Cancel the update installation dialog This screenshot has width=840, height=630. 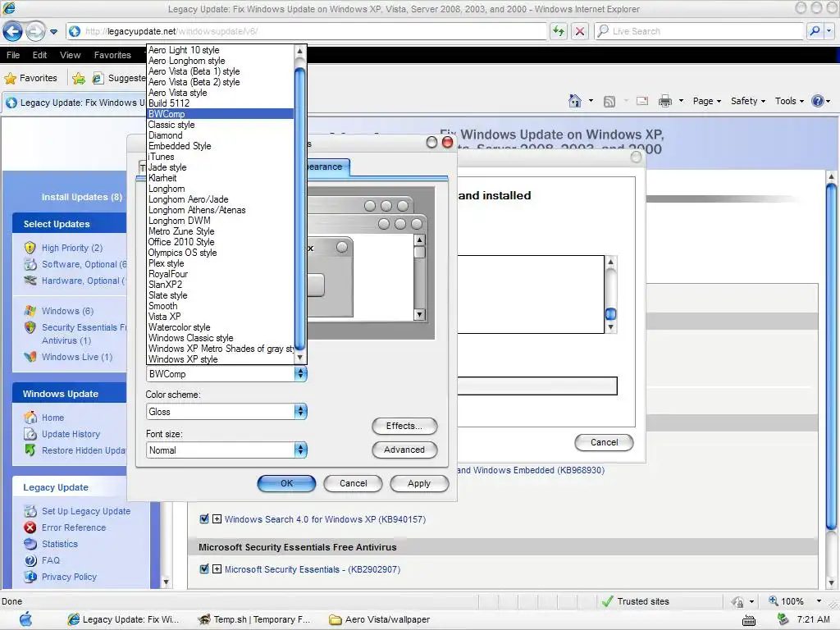604,442
